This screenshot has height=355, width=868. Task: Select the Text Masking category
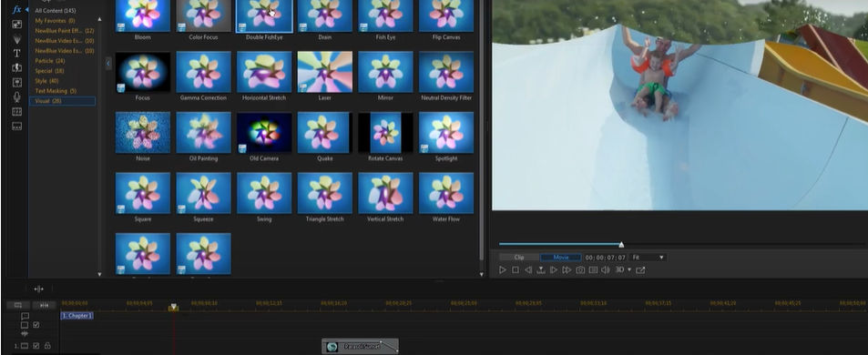coord(56,91)
